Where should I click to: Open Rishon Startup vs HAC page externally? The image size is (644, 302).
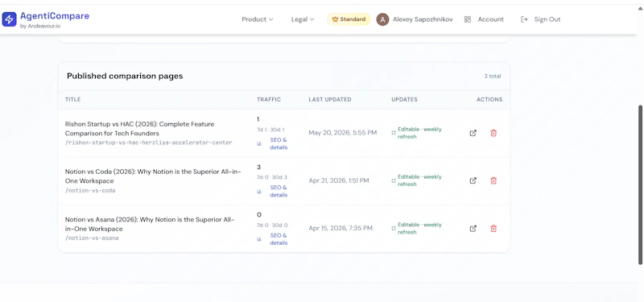[x=473, y=133]
